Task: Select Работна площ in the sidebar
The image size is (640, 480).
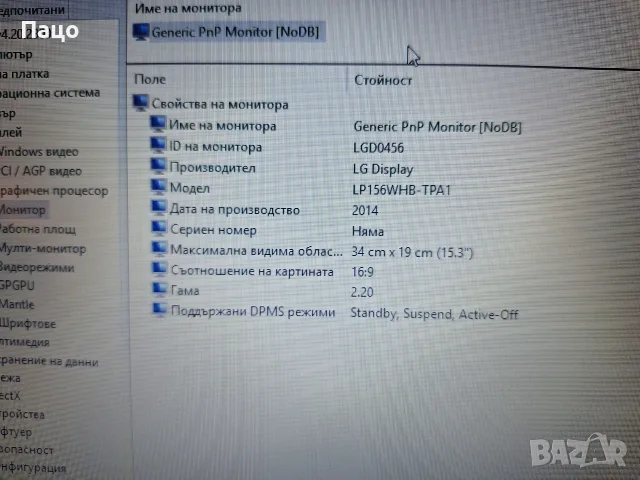Action: [38, 229]
